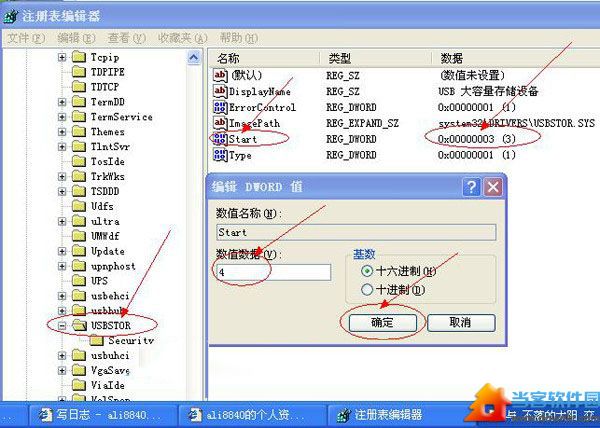Expand the TrkWks tree node

(x=62, y=177)
